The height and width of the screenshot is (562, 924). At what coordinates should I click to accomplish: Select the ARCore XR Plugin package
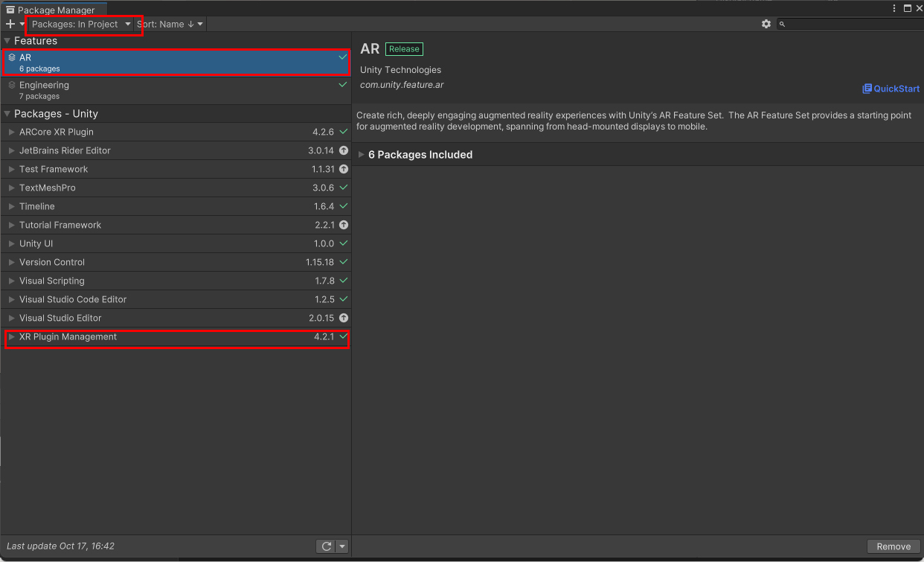(176, 132)
